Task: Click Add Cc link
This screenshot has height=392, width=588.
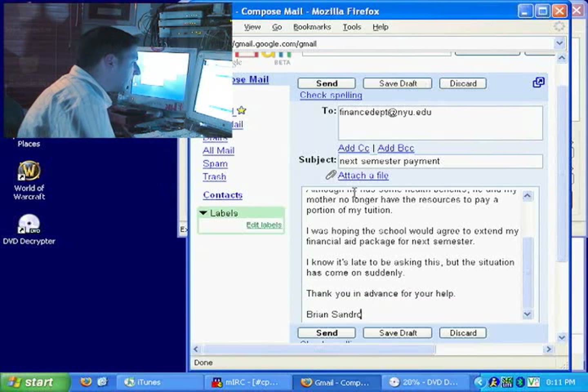Action: coord(354,148)
